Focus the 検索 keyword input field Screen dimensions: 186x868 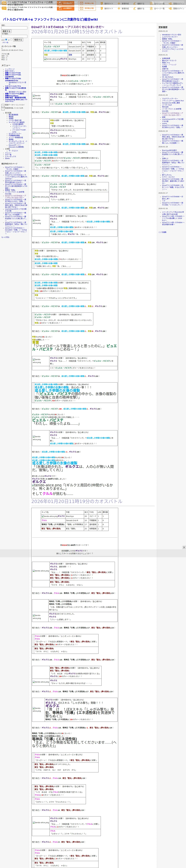[x=14, y=28]
